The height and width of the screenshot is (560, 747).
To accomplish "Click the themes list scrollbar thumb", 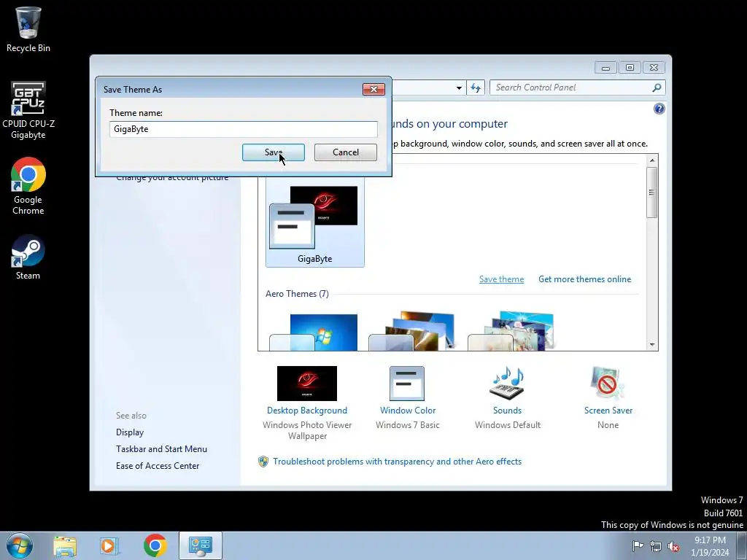I will click(x=652, y=192).
